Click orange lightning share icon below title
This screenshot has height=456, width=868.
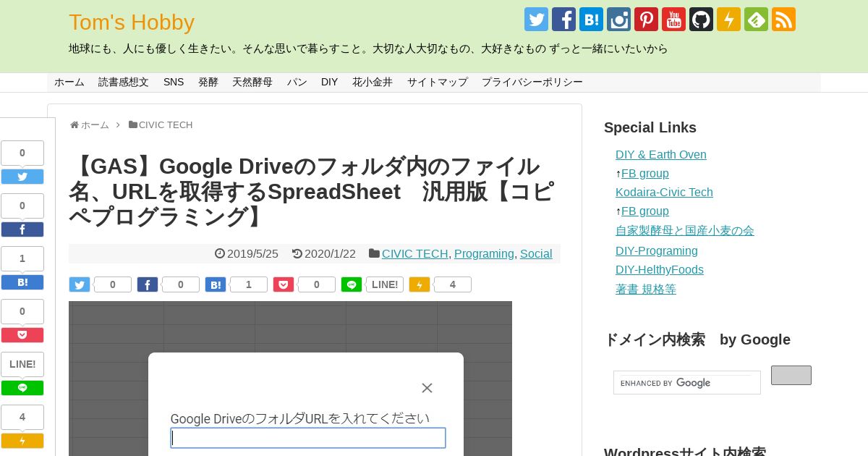coord(420,284)
